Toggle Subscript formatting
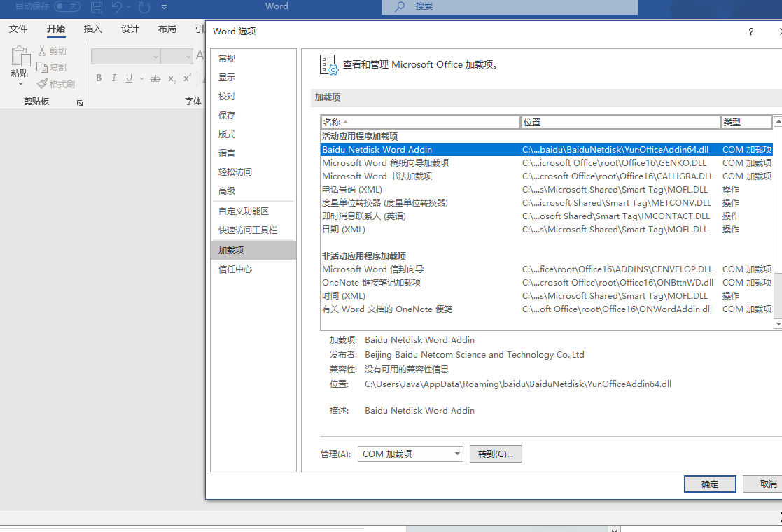782x532 pixels. 172,78
